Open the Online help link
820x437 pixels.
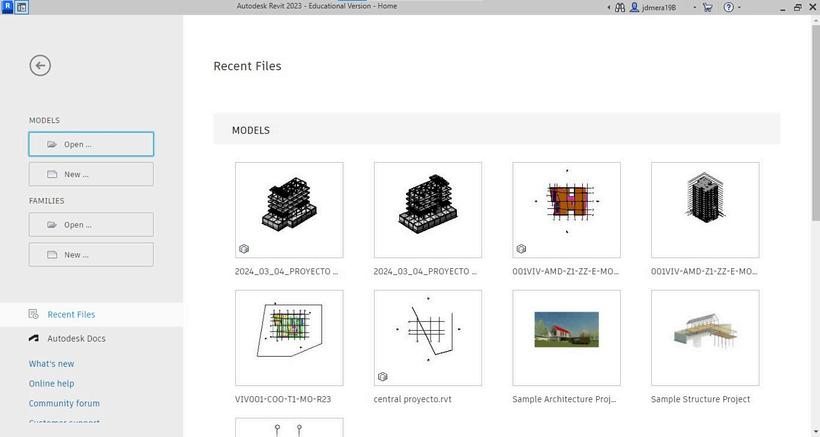pyautogui.click(x=51, y=384)
